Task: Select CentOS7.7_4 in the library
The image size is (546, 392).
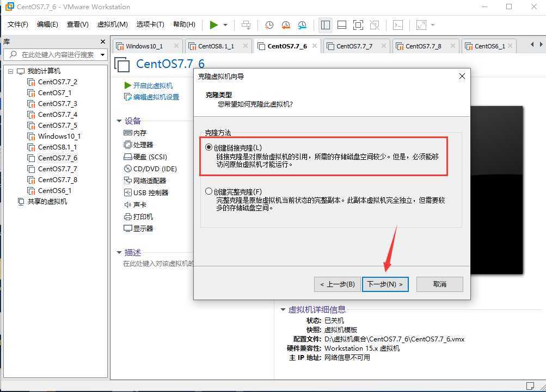Action: point(52,114)
